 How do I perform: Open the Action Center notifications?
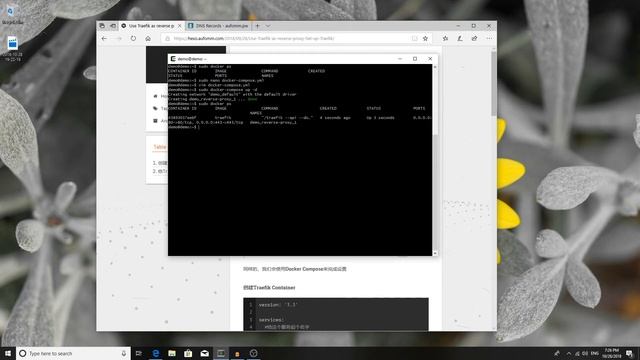(630, 353)
